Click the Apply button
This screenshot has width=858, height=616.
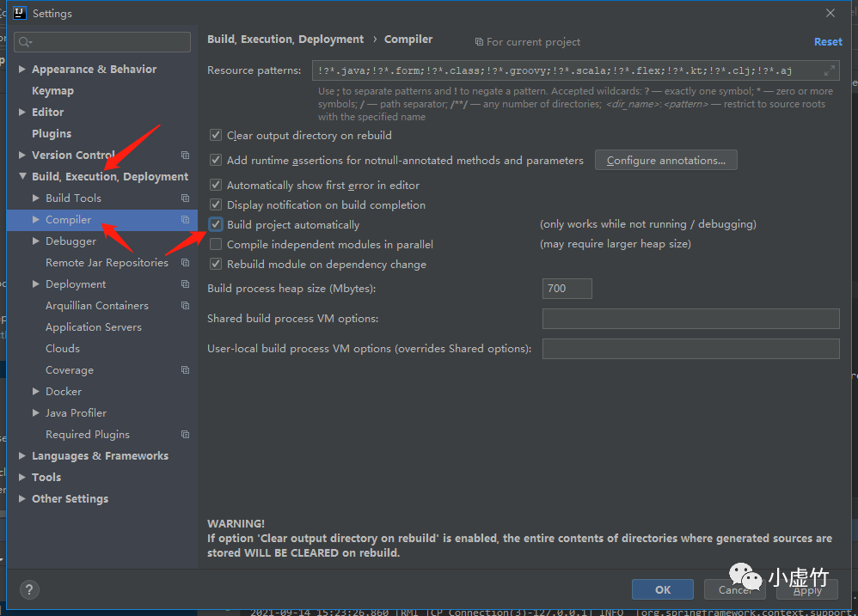click(x=807, y=590)
